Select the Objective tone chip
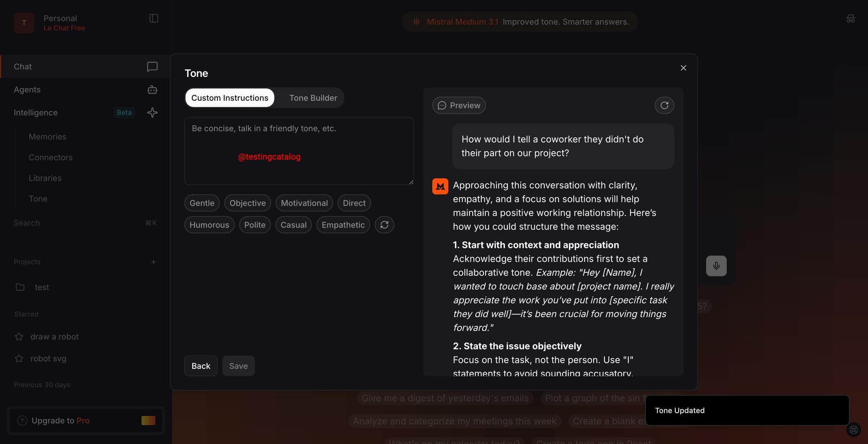Image resolution: width=868 pixels, height=444 pixels. point(248,203)
